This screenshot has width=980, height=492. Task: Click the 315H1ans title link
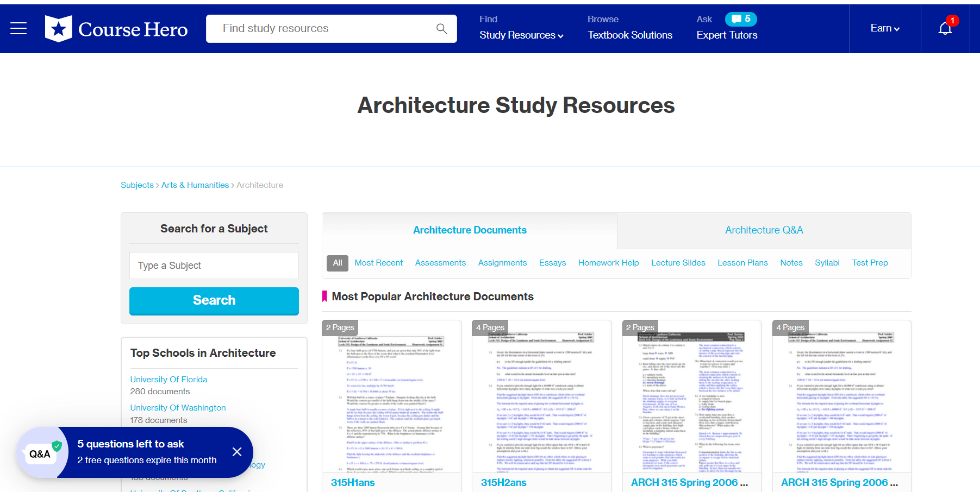tap(353, 483)
